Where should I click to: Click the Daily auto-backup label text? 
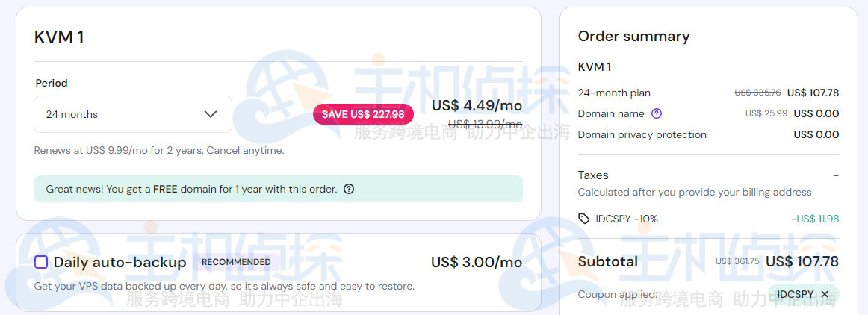pyautogui.click(x=120, y=262)
